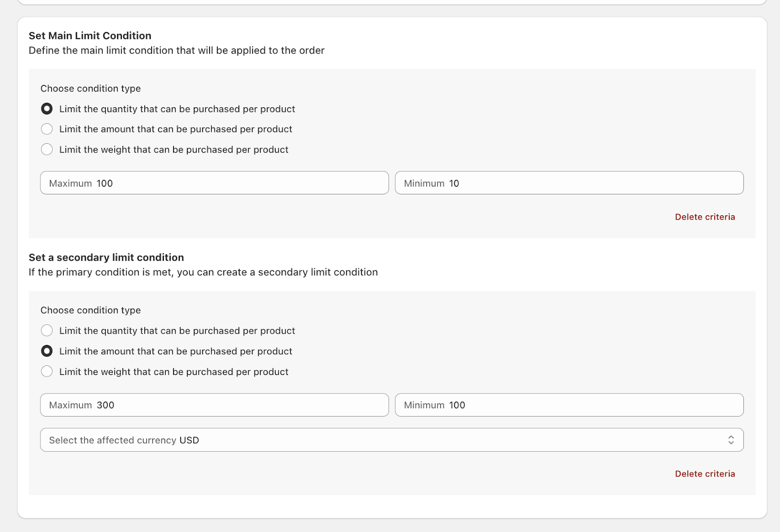780x532 pixels.
Task: Focus the secondary Minimum field showing 100
Action: [569, 405]
